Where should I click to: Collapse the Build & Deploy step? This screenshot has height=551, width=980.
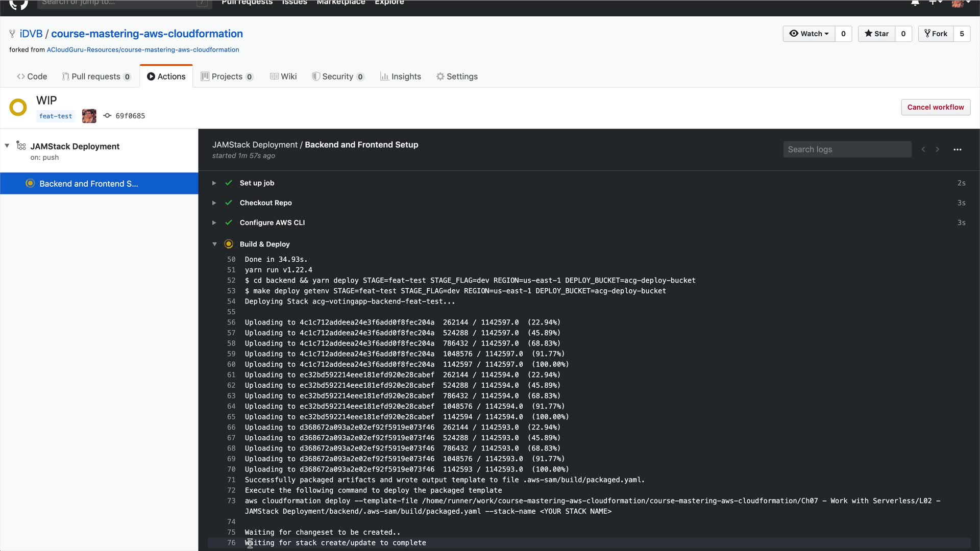click(214, 244)
